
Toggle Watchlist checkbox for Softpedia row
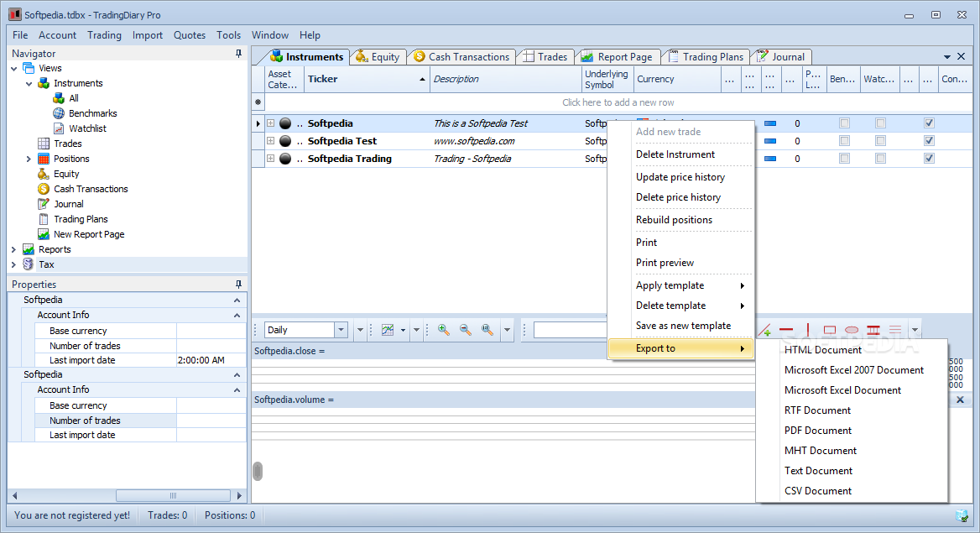[x=880, y=123]
